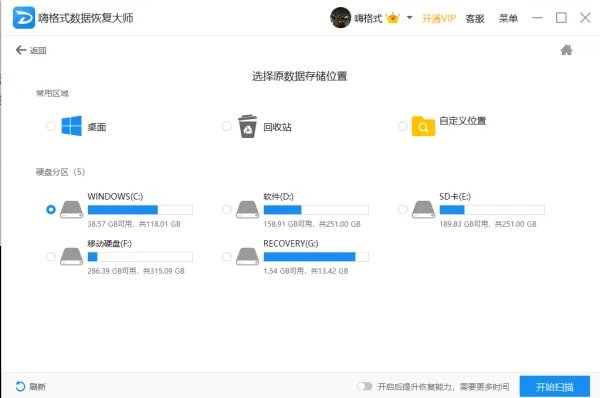The height and width of the screenshot is (398, 600).
Task: Click the 移动硬盘(F:) usage bar
Action: pyautogui.click(x=140, y=257)
